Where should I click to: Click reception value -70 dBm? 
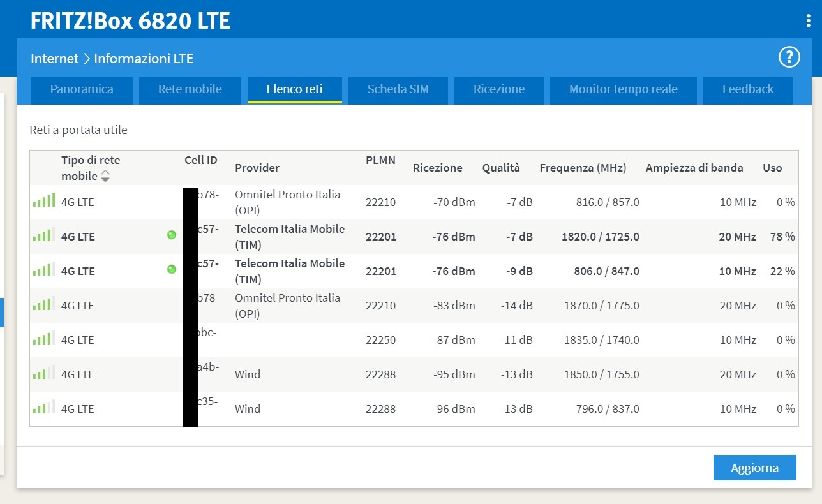click(x=454, y=202)
